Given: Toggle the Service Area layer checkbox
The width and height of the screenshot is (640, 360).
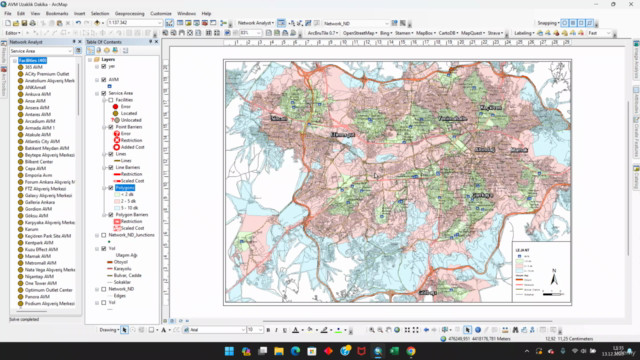Looking at the screenshot, I should (104, 93).
